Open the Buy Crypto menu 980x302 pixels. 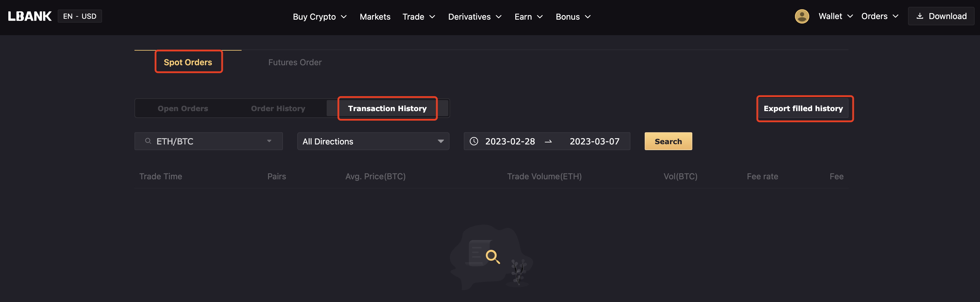coord(320,17)
